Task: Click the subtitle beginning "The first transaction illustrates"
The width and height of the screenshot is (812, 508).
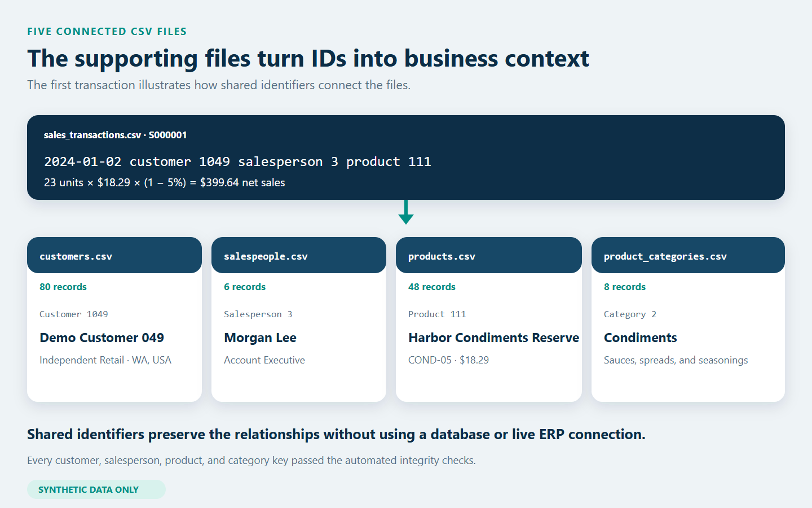Action: (219, 85)
